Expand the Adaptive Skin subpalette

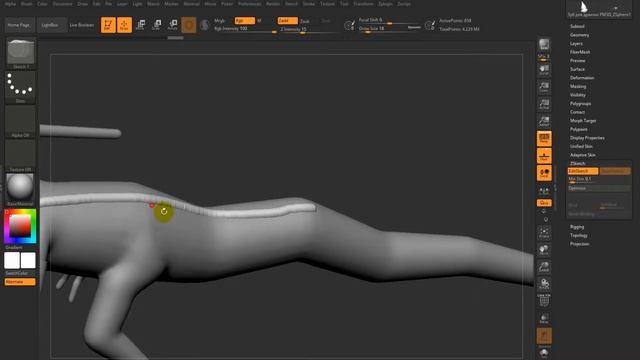(582, 155)
